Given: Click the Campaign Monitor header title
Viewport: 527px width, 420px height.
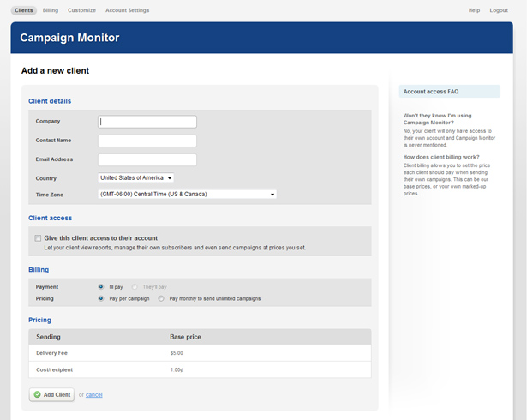Looking at the screenshot, I should pos(69,38).
